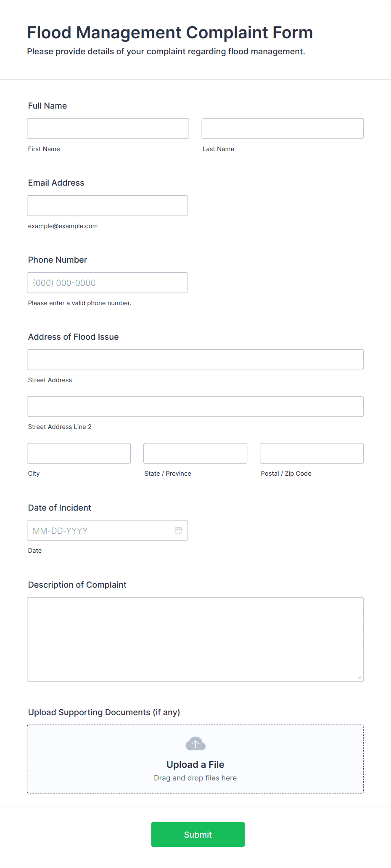Click the Date of Incident label
This screenshot has height=868, width=391.
click(60, 508)
